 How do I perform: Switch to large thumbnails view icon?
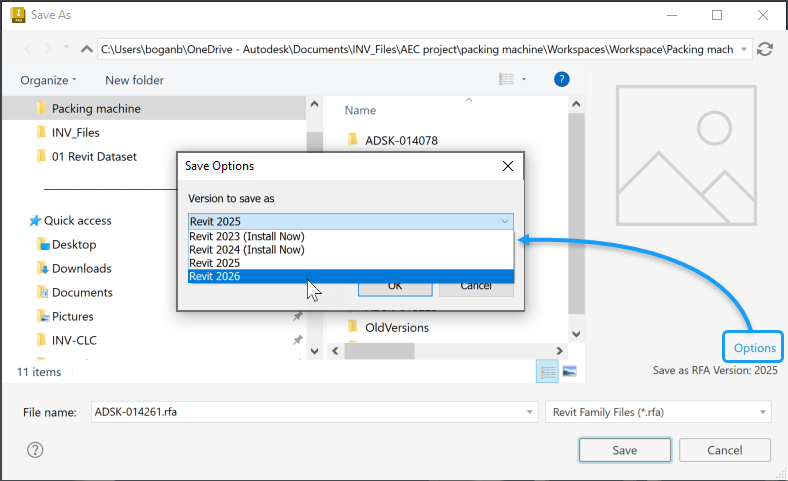pyautogui.click(x=569, y=372)
